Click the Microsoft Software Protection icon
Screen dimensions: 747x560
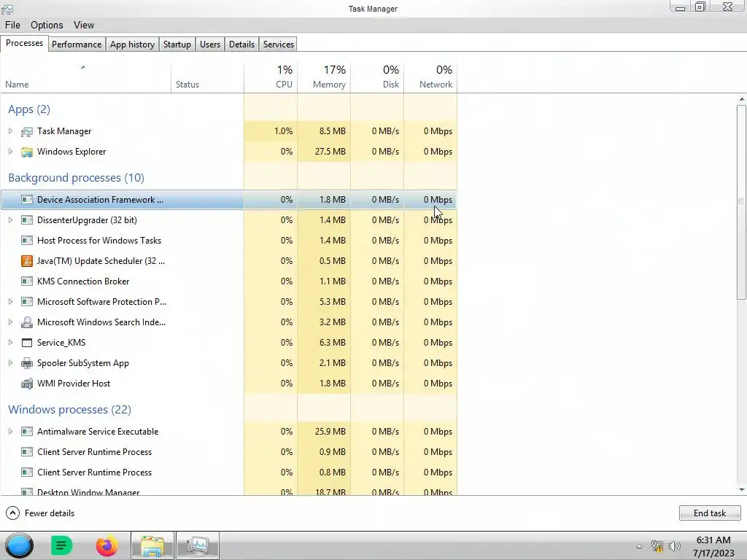[27, 302]
